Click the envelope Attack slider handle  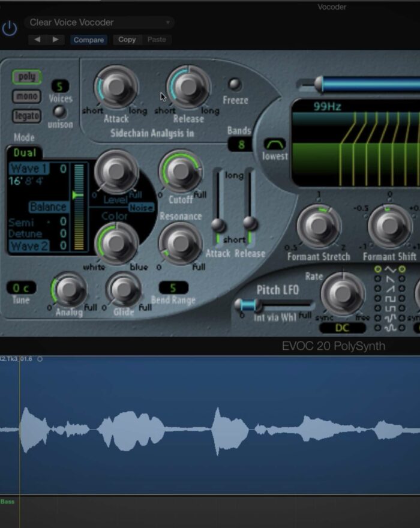point(218,225)
